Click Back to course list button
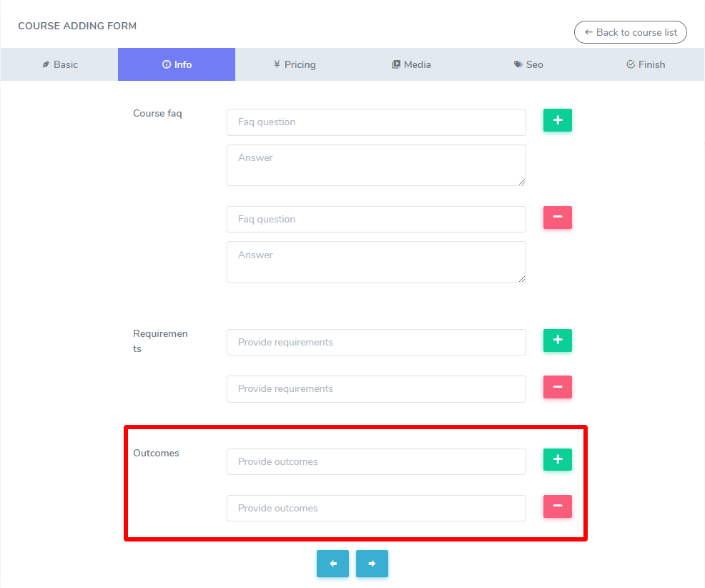705x588 pixels. tap(630, 32)
